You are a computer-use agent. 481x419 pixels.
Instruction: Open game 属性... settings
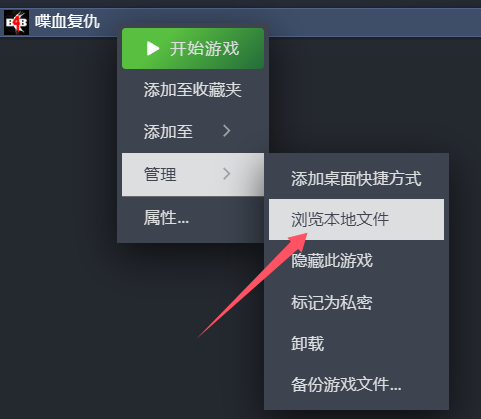tap(193, 218)
